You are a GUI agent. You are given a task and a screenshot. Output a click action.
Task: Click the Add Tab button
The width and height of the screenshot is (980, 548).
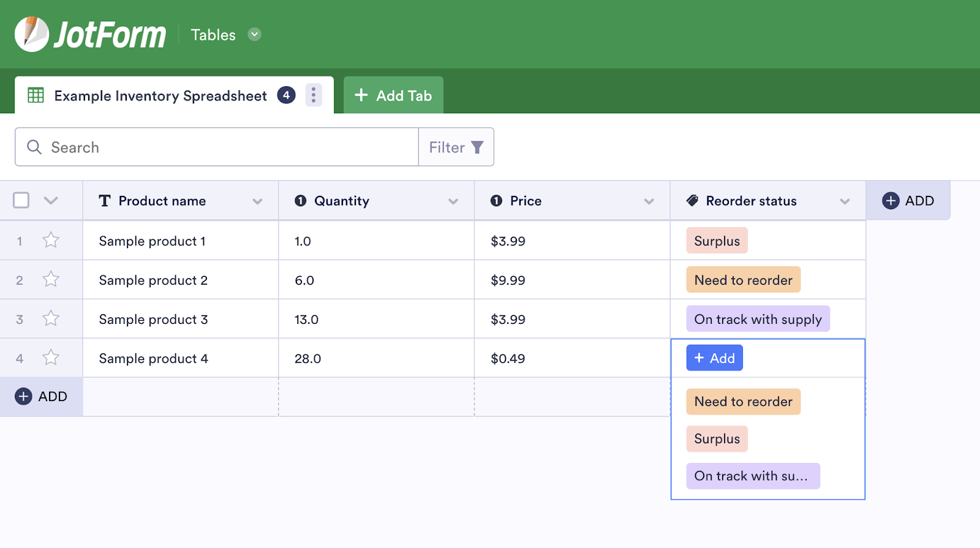[x=393, y=96]
